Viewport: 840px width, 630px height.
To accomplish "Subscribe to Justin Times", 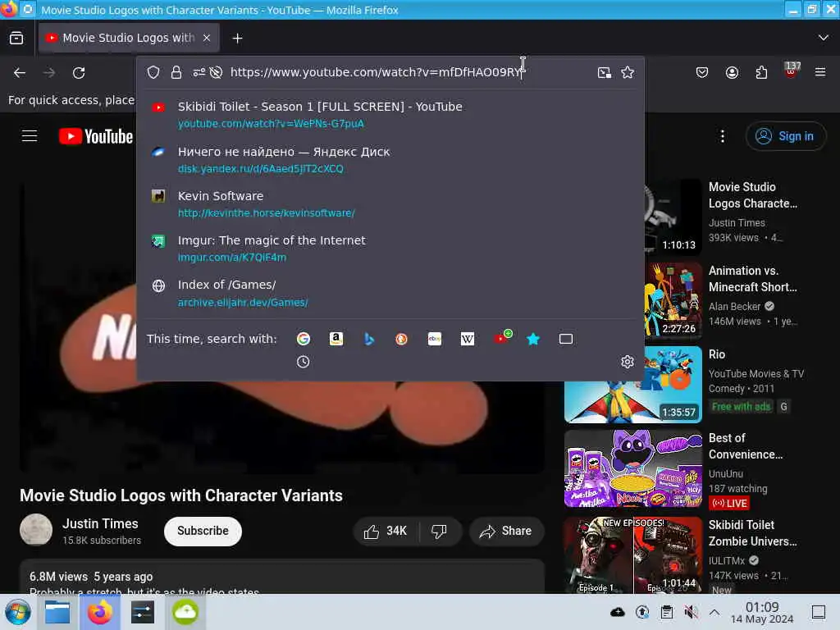I will pos(203,531).
